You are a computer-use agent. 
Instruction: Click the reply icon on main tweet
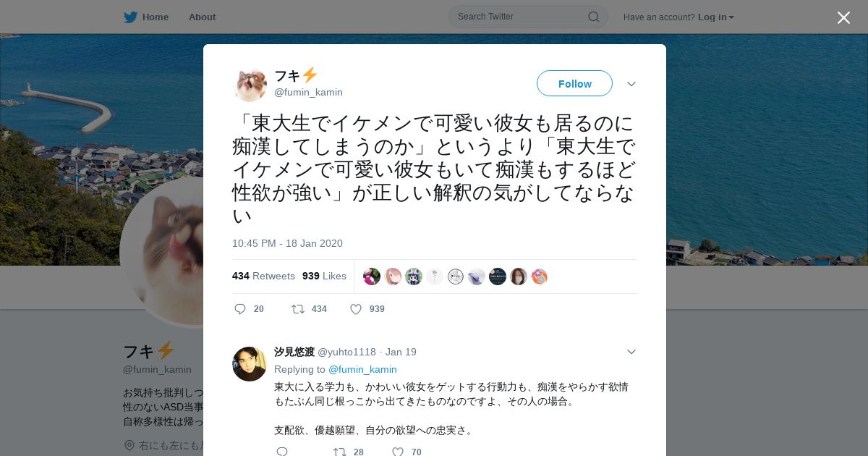tap(240, 309)
